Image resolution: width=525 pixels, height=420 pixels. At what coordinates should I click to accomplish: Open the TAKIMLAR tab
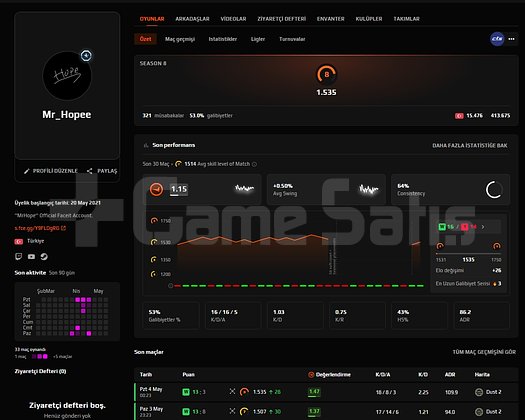pos(406,19)
